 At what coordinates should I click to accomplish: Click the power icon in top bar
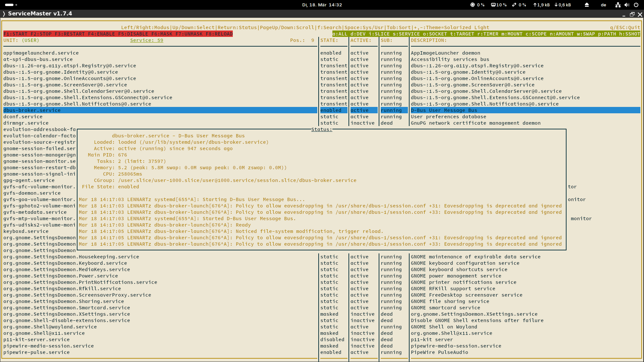pos(636,5)
